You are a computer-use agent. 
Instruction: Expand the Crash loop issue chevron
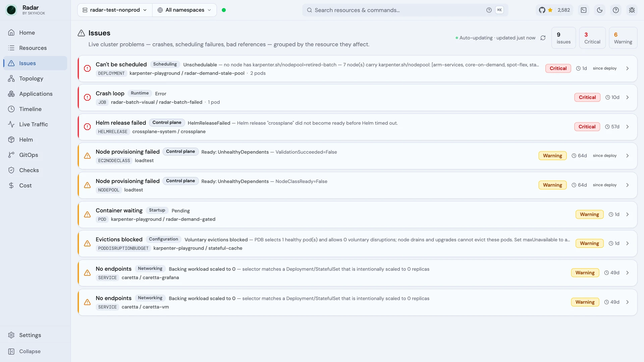pyautogui.click(x=628, y=98)
